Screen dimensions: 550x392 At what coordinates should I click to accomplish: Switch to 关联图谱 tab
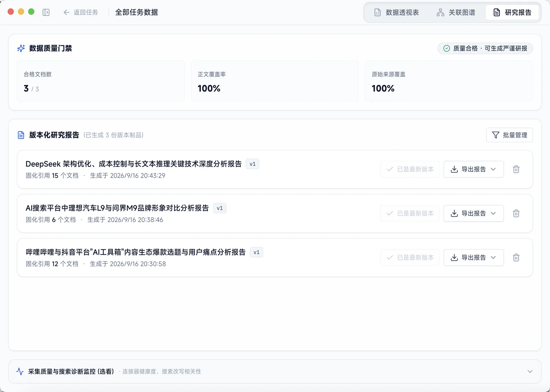[x=456, y=12]
